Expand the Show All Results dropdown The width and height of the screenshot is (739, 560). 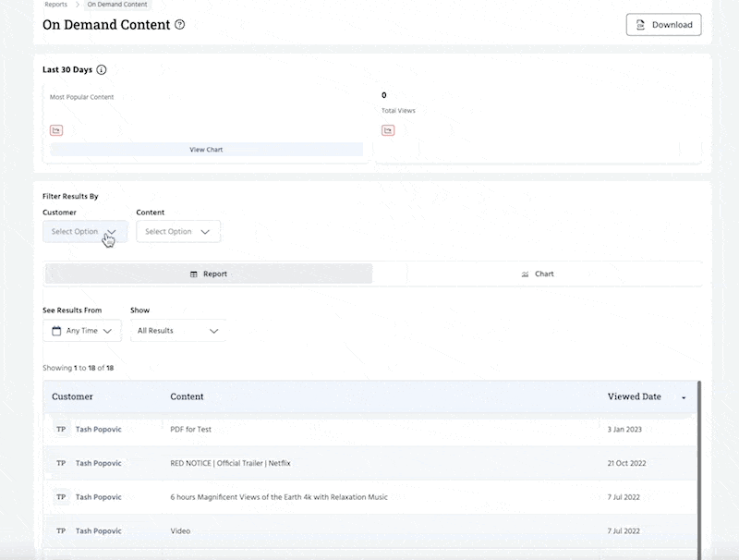click(177, 331)
